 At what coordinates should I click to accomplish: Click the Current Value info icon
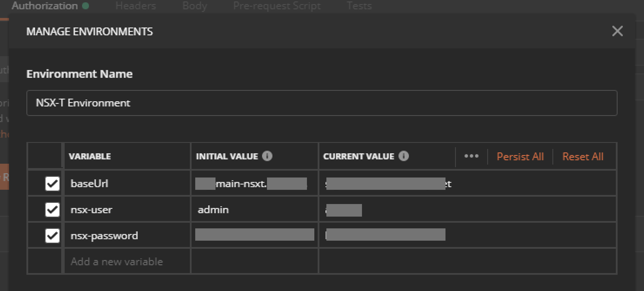pos(403,156)
